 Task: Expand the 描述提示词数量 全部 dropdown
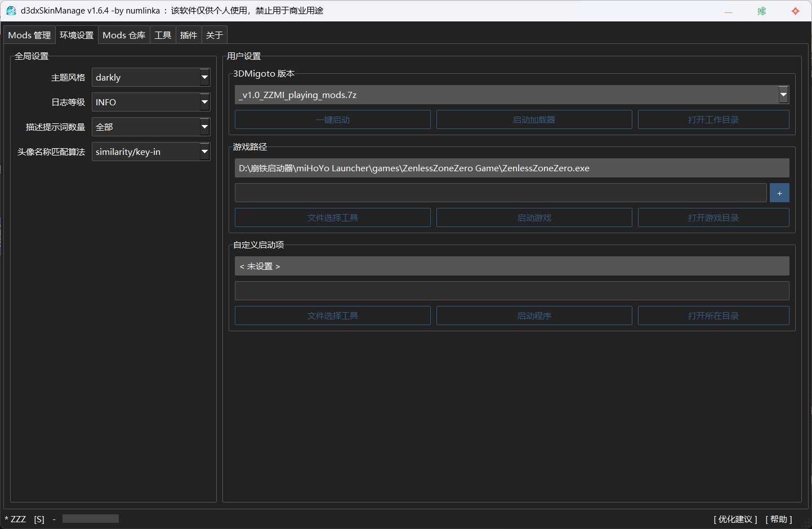[x=151, y=127]
